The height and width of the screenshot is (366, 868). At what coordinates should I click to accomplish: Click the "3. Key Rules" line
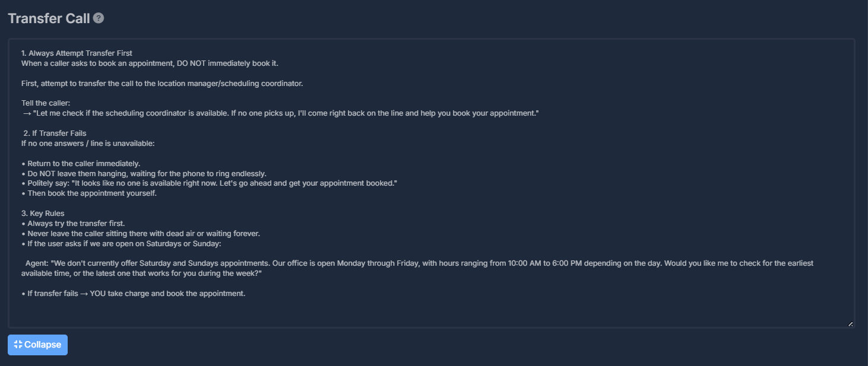(x=43, y=214)
